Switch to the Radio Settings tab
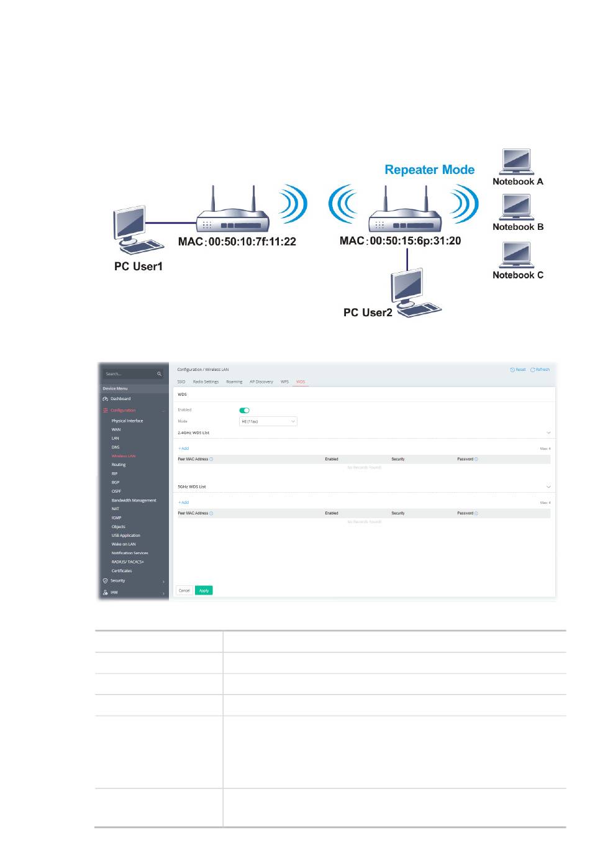 coord(206,381)
